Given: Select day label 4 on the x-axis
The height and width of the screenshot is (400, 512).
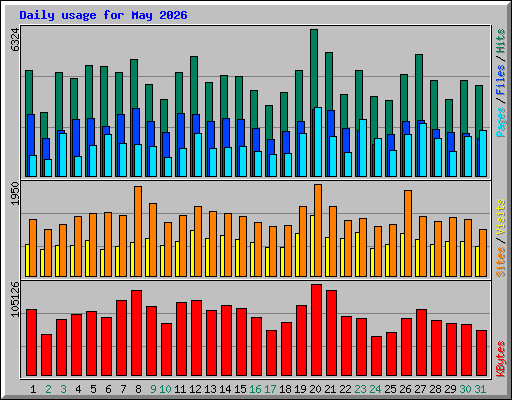Looking at the screenshot, I should tap(78, 389).
